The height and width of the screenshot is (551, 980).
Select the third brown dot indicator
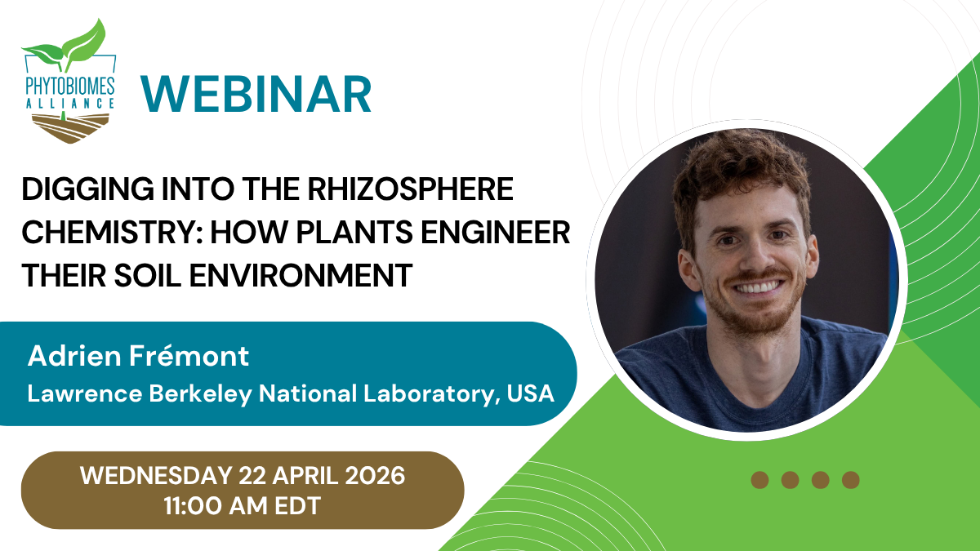pos(820,480)
